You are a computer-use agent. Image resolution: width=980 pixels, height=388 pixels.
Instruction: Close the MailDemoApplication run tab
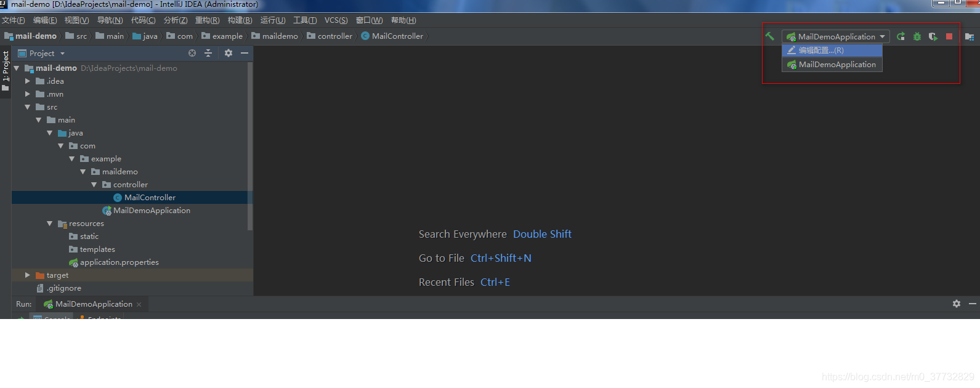(x=139, y=304)
